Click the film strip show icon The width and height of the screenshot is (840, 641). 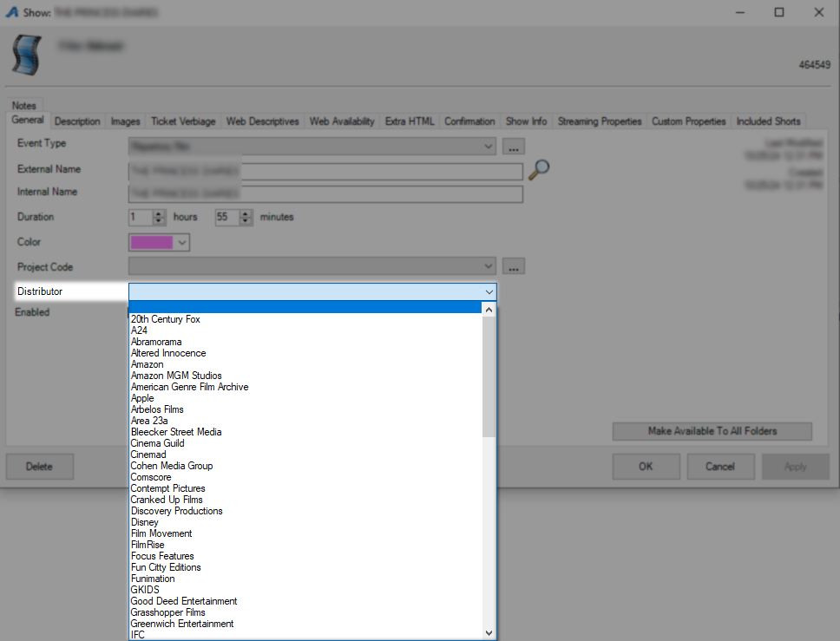click(27, 55)
